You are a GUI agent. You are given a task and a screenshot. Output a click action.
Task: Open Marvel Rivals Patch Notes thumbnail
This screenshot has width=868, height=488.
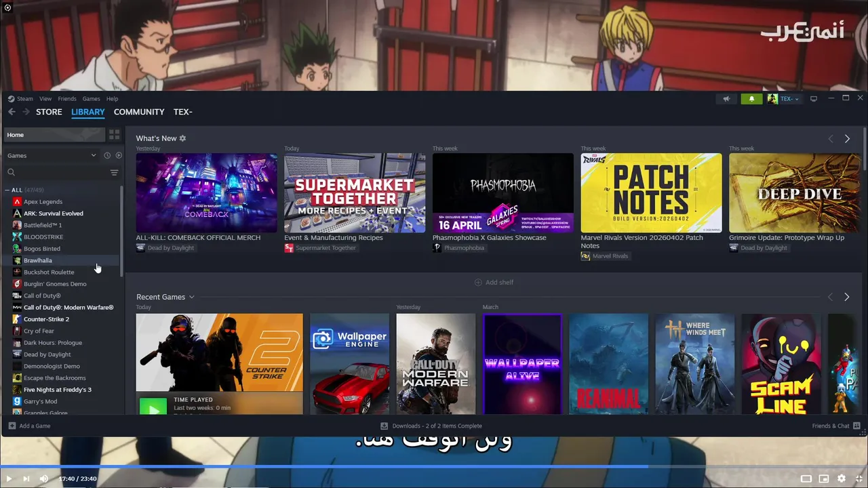pyautogui.click(x=651, y=193)
